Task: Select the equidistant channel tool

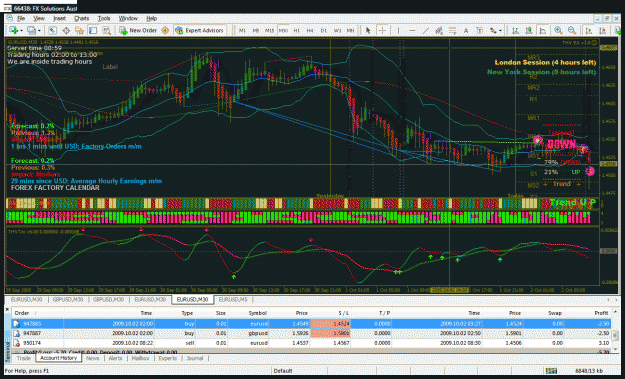Action: point(439,30)
